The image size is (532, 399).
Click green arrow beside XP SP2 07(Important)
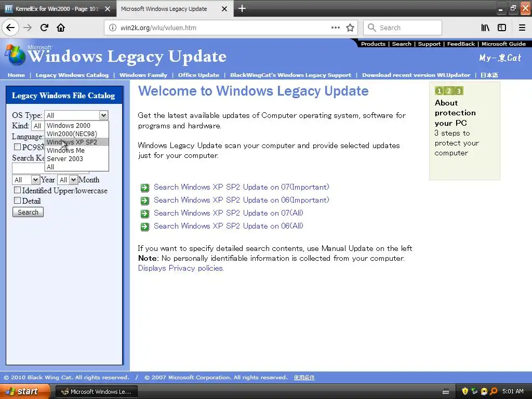(x=145, y=188)
